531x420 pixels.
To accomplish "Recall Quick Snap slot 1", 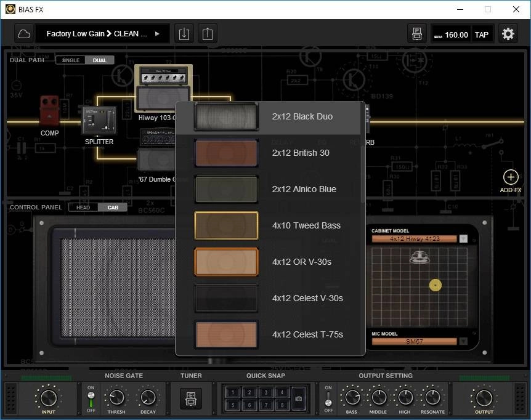I will [233, 392].
